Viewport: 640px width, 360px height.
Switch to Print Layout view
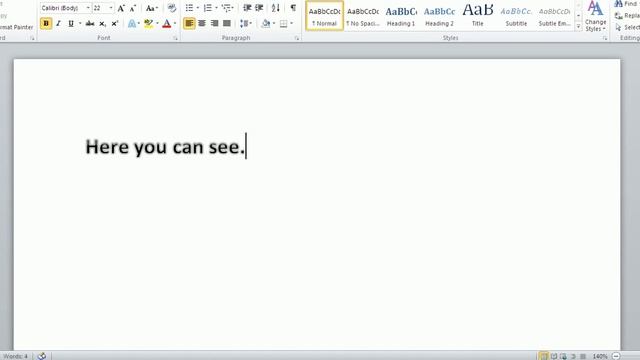(x=544, y=356)
